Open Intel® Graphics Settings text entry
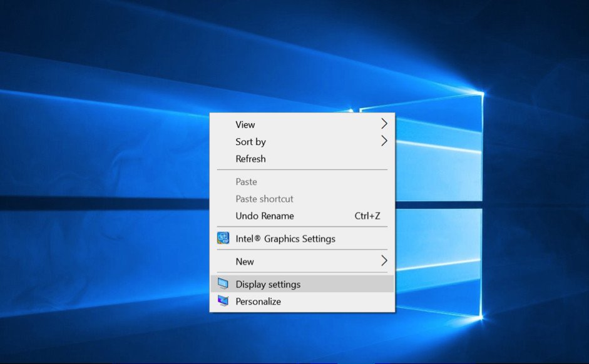Image resolution: width=589 pixels, height=364 pixels. click(x=285, y=239)
